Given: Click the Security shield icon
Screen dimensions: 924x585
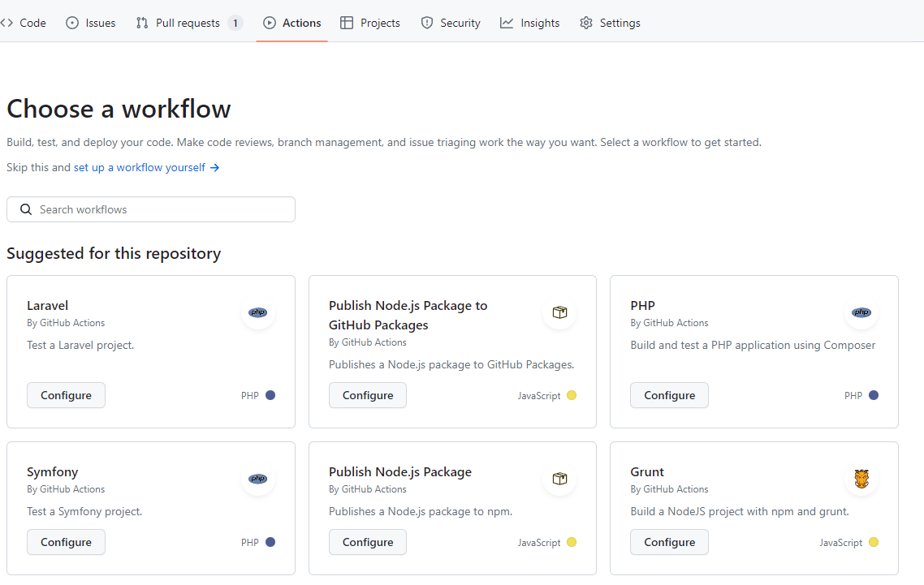Looking at the screenshot, I should [427, 23].
